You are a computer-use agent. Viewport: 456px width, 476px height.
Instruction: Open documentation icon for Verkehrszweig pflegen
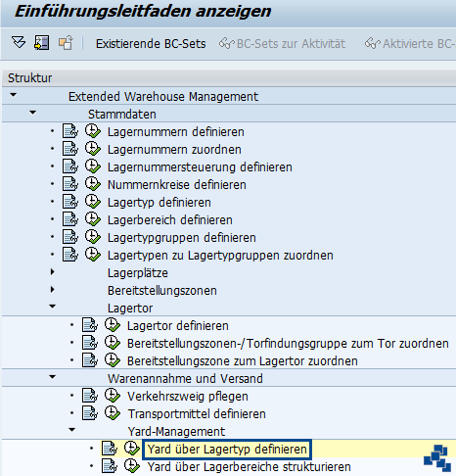(90, 396)
